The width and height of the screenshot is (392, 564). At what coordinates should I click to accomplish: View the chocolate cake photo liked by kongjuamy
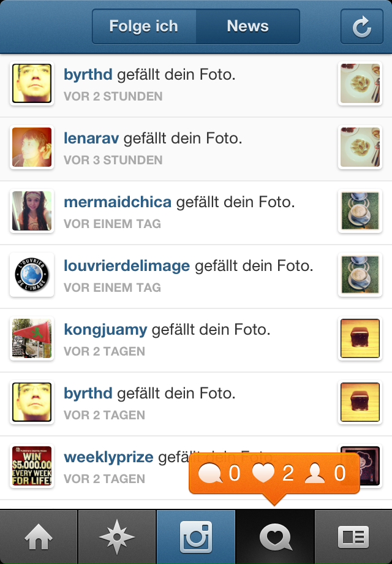360,338
